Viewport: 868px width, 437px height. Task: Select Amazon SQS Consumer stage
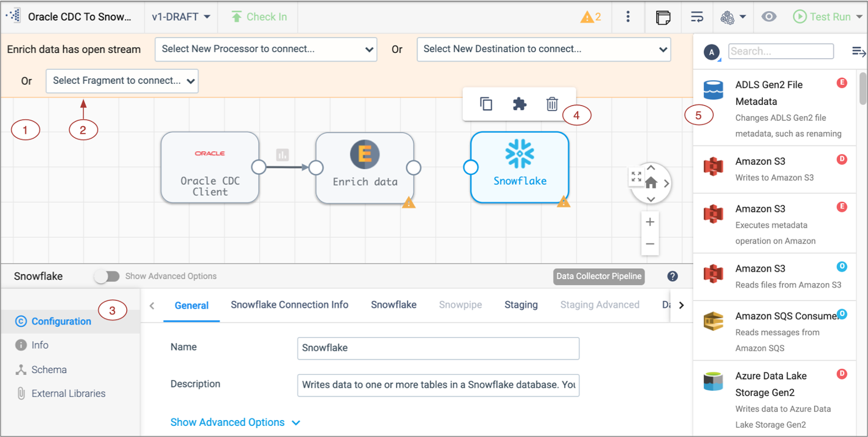[774, 331]
